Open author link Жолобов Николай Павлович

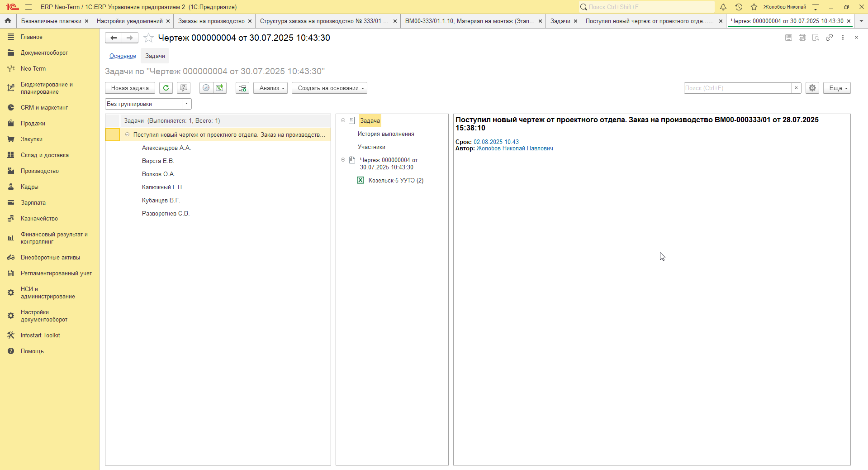(515, 148)
